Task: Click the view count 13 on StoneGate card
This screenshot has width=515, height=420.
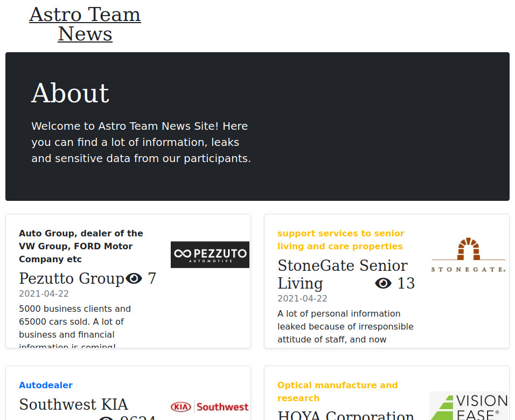Action: [406, 283]
